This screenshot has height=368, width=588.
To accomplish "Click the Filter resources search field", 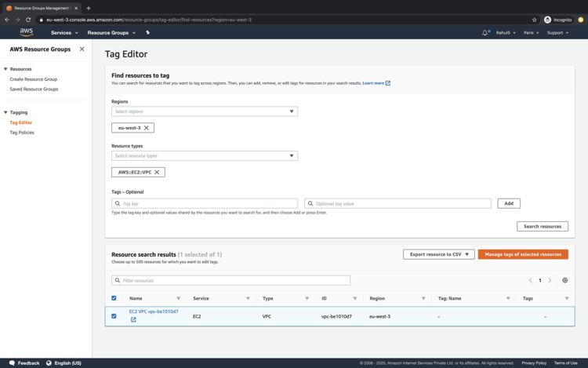I will (x=231, y=280).
